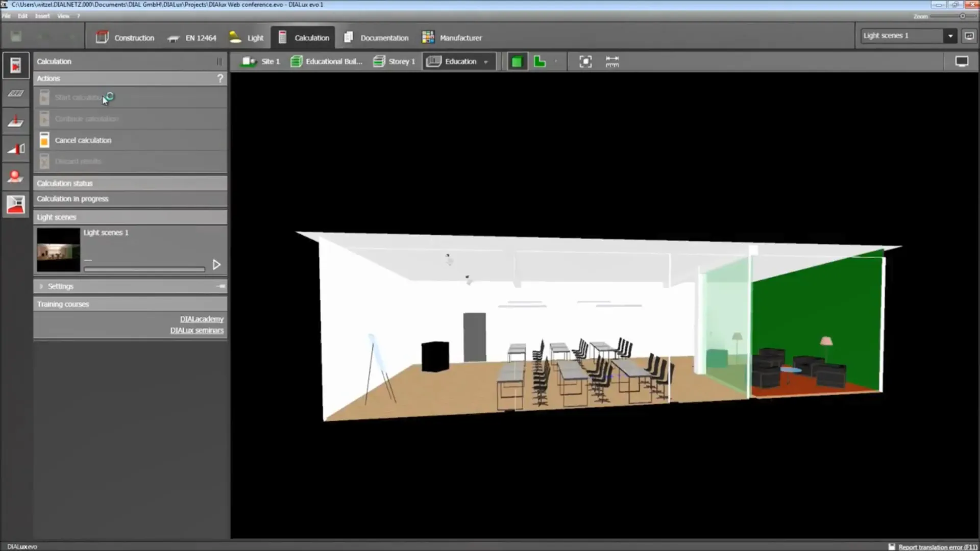This screenshot has height=551, width=980.
Task: Open the monitor display icon at top right
Action: pyautogui.click(x=962, y=62)
